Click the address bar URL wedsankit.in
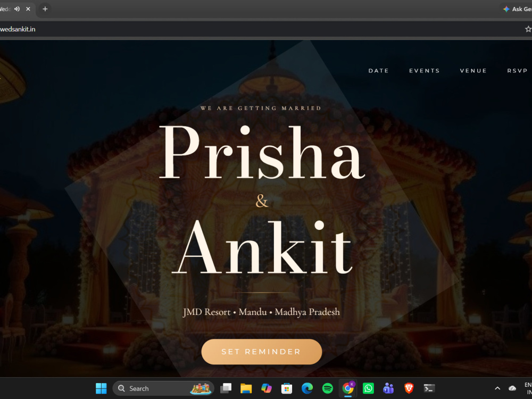Screen dimensions: 532x399 (18, 29)
